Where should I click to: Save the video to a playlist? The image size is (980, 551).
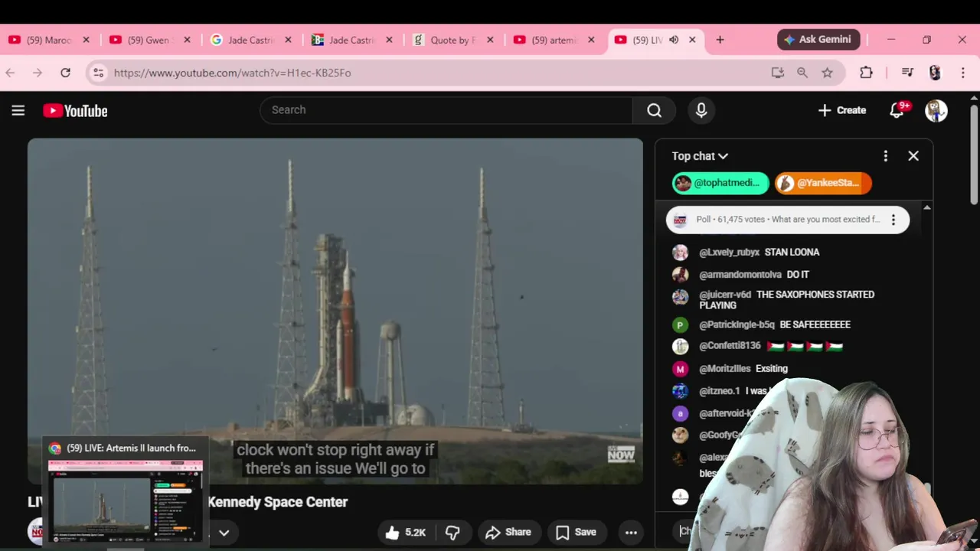[x=576, y=533]
